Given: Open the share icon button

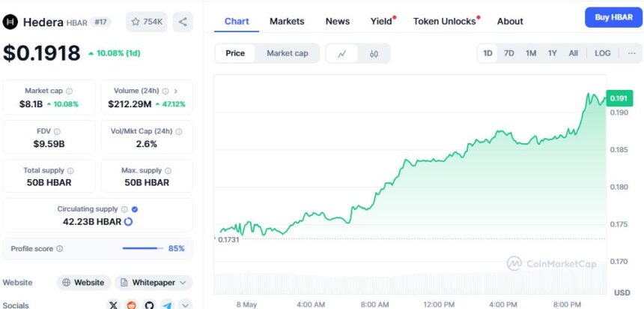Looking at the screenshot, I should point(183,22).
